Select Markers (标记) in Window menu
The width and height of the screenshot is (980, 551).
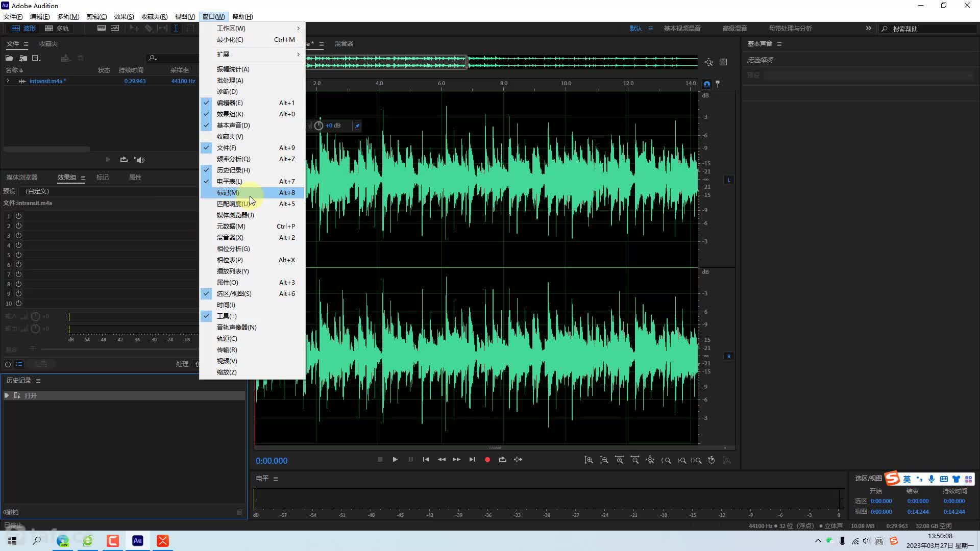252,193
